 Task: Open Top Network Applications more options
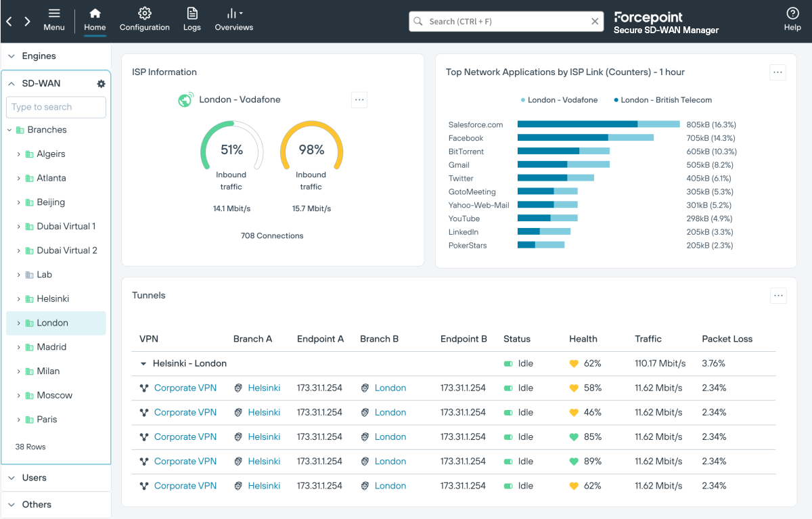[777, 72]
